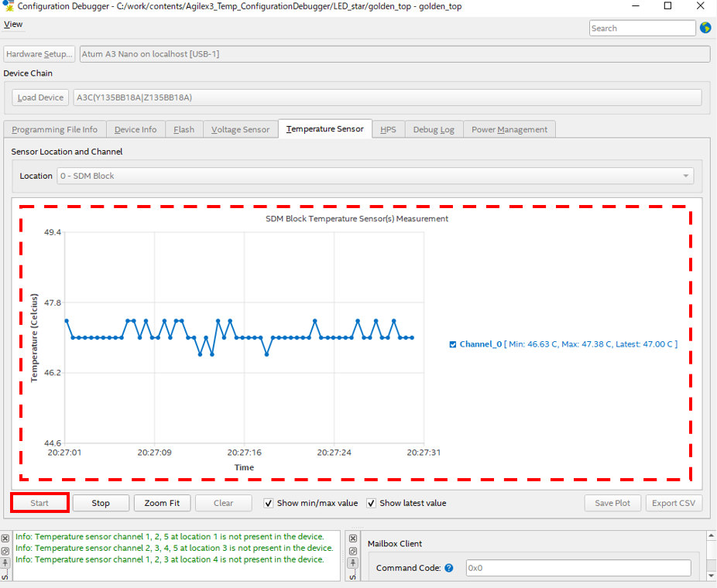
Task: Switch to the Voltage Sensor tab
Action: (240, 129)
